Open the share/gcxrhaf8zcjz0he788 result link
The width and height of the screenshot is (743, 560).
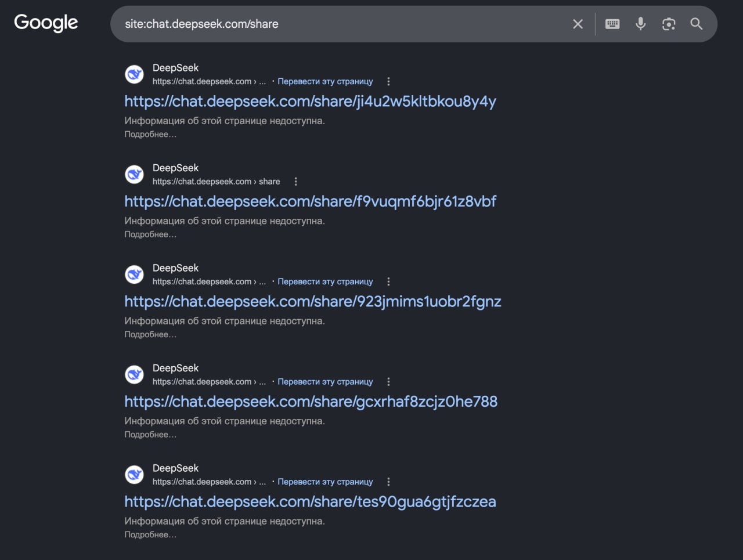pos(311,402)
